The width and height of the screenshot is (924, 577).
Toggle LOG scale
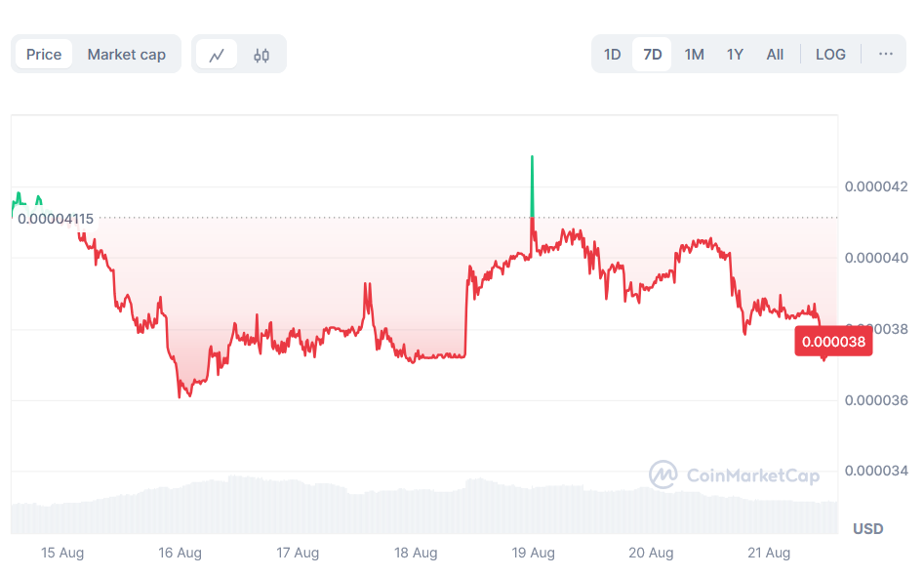coord(830,55)
